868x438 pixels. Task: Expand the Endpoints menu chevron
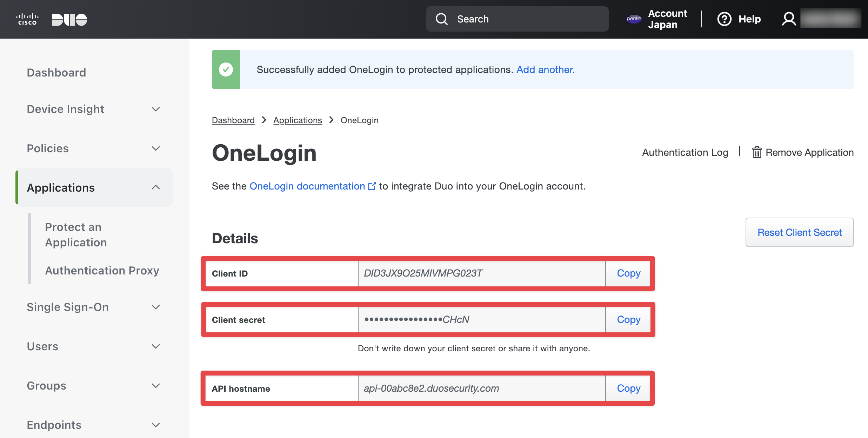tap(156, 425)
